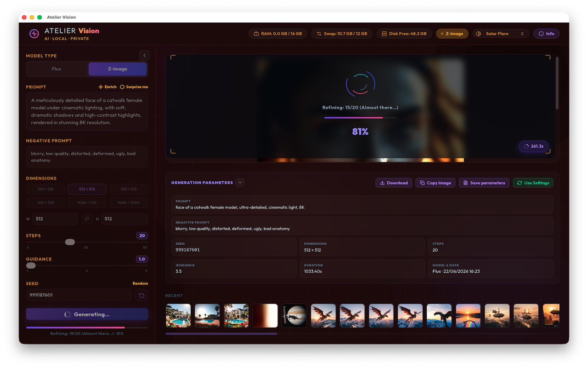This screenshot has height=368, width=588.
Task: Click the Atelier Vision lightning logo icon
Action: [x=34, y=34]
